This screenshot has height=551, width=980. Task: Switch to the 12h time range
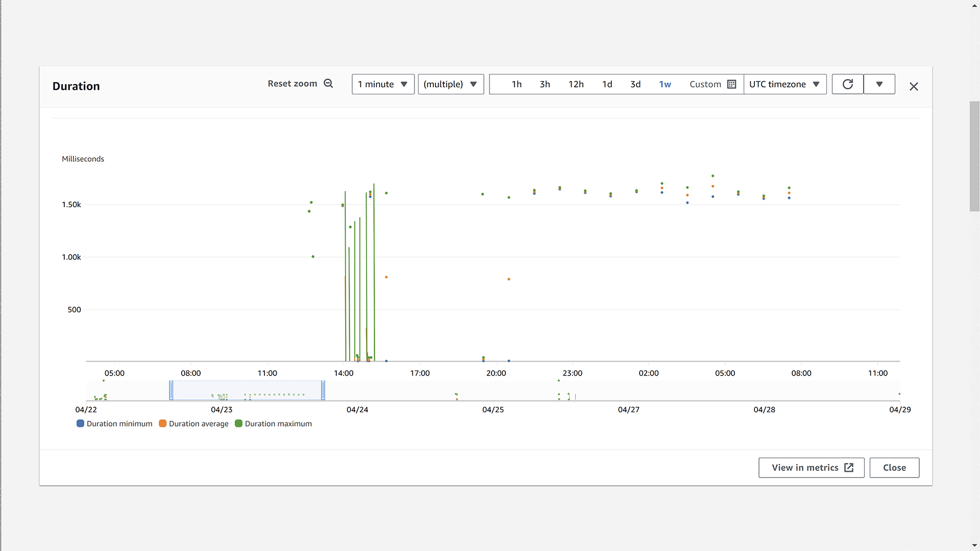(576, 84)
